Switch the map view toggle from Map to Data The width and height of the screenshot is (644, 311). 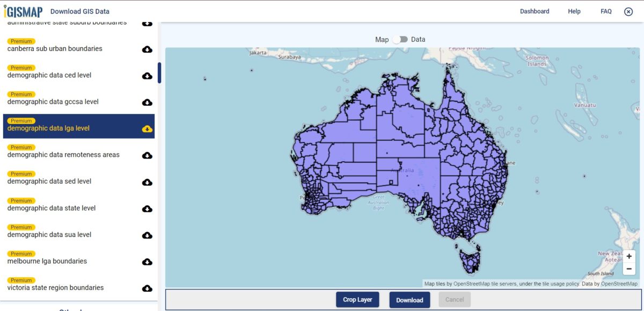point(400,39)
